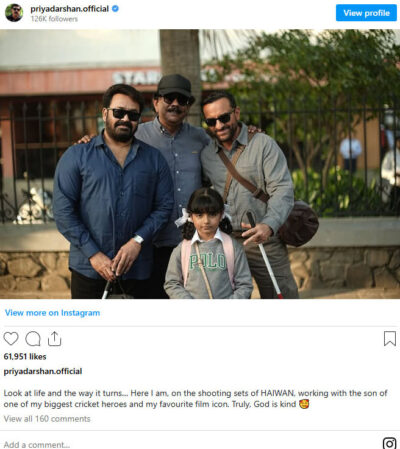
Task: Expand View all 160 comments
Action: (47, 419)
